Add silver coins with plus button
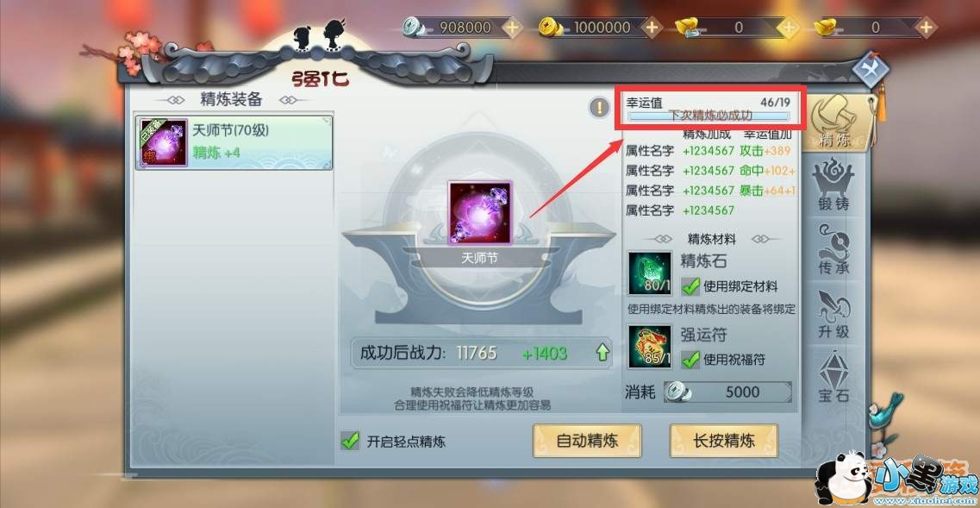This screenshot has height=508, width=980. click(x=512, y=27)
